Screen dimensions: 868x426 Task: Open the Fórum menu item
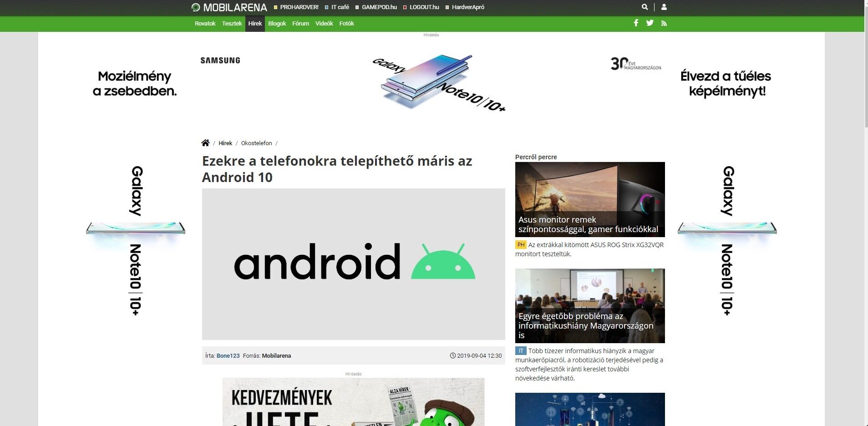(x=300, y=24)
